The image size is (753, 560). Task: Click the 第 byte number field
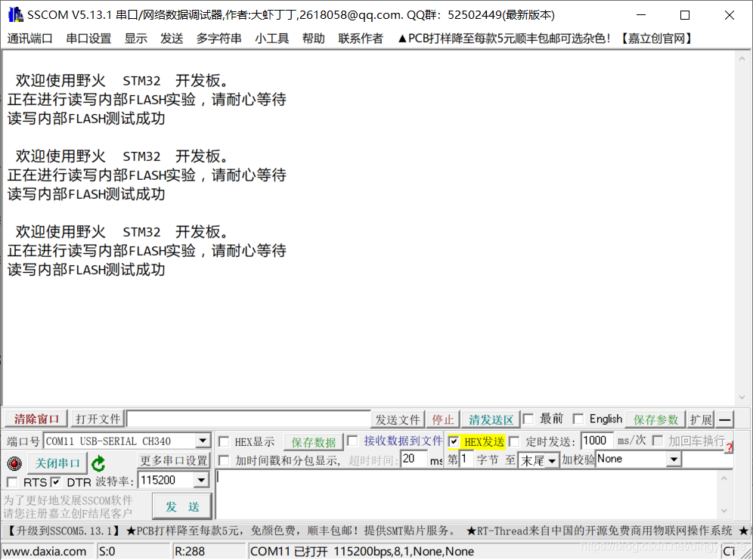pos(466,459)
